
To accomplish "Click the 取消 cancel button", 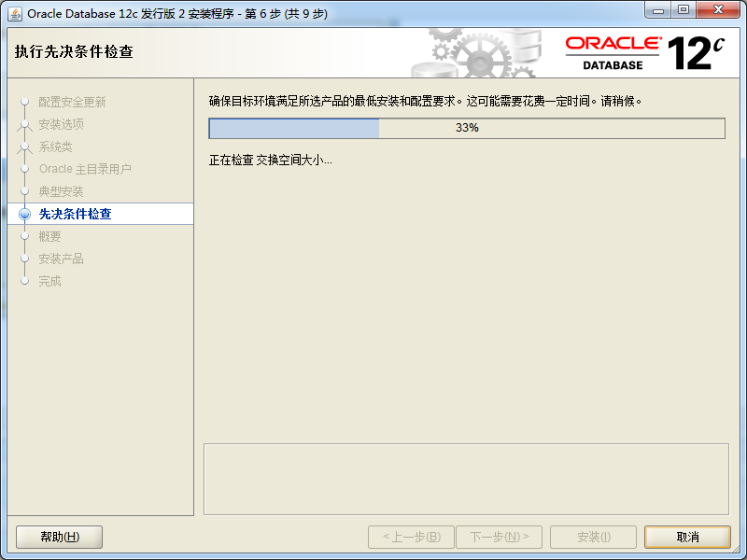I will pyautogui.click(x=687, y=538).
